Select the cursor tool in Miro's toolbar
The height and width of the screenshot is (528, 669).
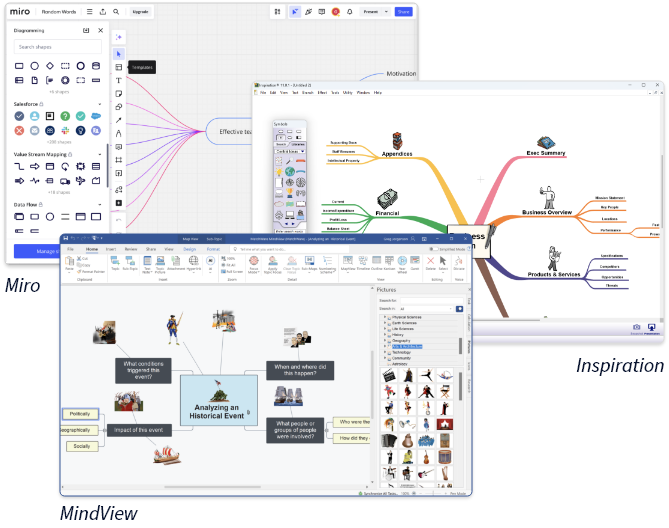(119, 54)
